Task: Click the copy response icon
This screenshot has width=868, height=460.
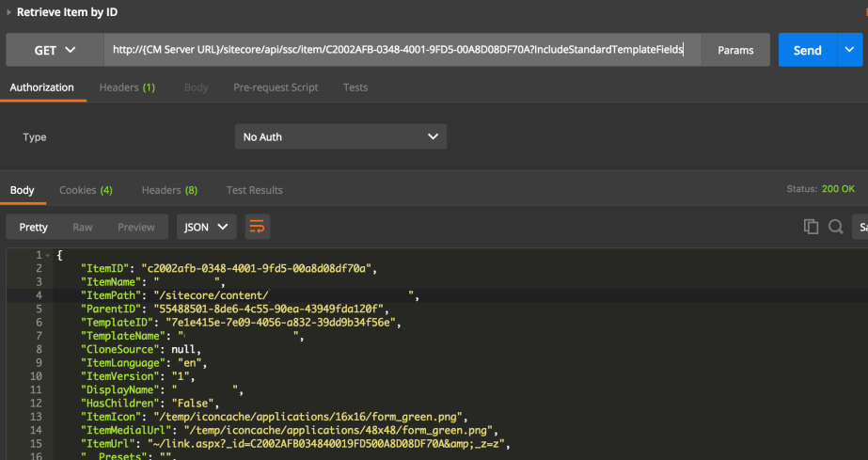Action: [811, 227]
